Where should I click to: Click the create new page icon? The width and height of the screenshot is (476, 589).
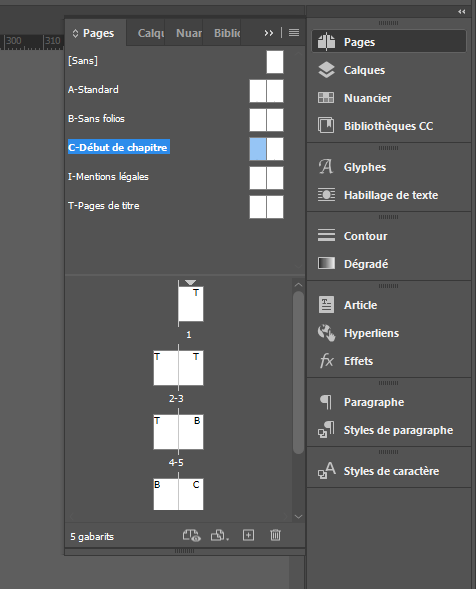tap(248, 535)
